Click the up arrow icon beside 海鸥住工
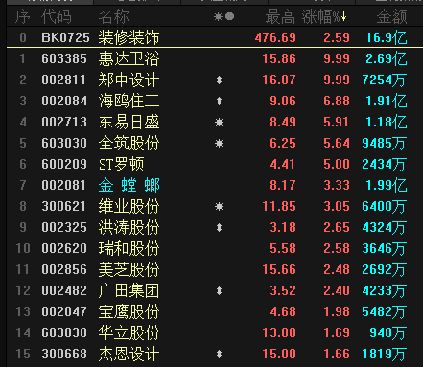The height and width of the screenshot is (367, 423). click(219, 101)
